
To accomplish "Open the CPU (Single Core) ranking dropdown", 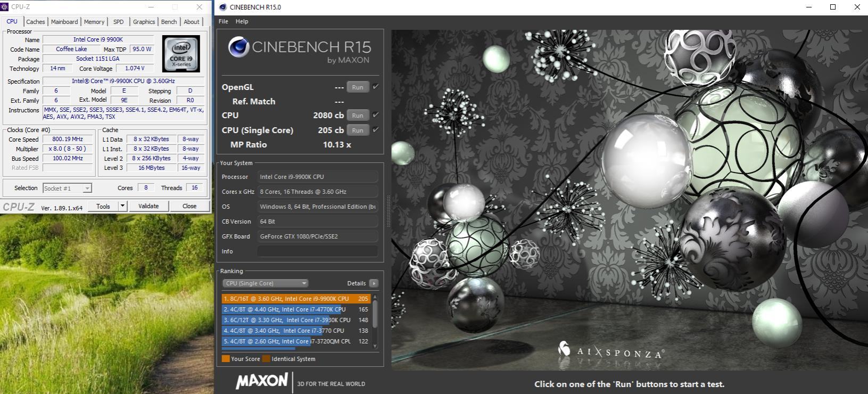I will 265,283.
